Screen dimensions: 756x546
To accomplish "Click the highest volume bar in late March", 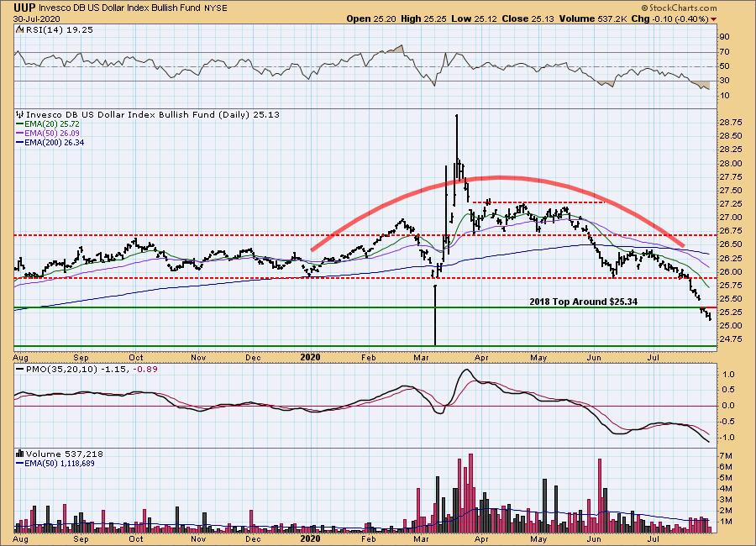I will pyautogui.click(x=470, y=492).
